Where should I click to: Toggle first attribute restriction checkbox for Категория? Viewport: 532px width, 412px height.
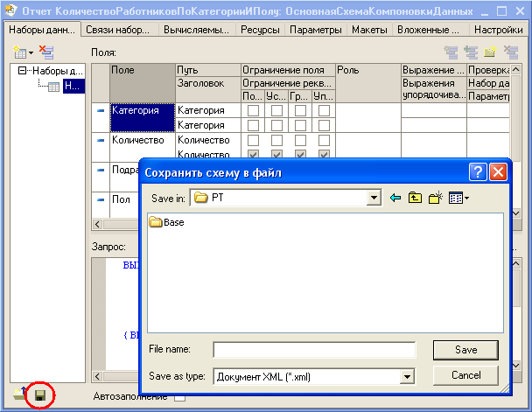point(253,125)
